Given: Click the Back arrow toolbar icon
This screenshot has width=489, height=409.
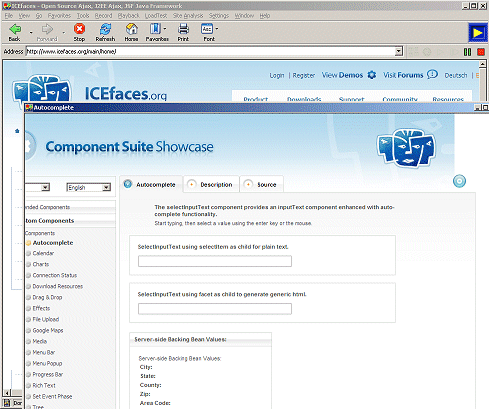Looking at the screenshot, I should 15,29.
